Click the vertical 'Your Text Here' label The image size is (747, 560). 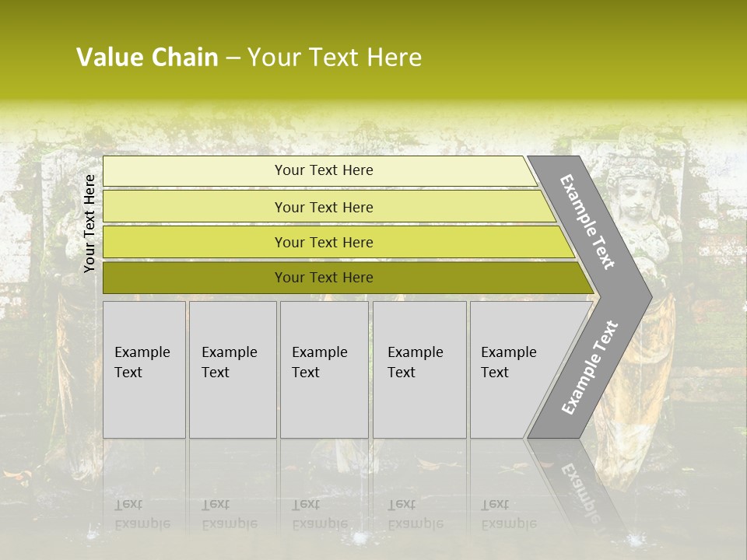click(89, 223)
